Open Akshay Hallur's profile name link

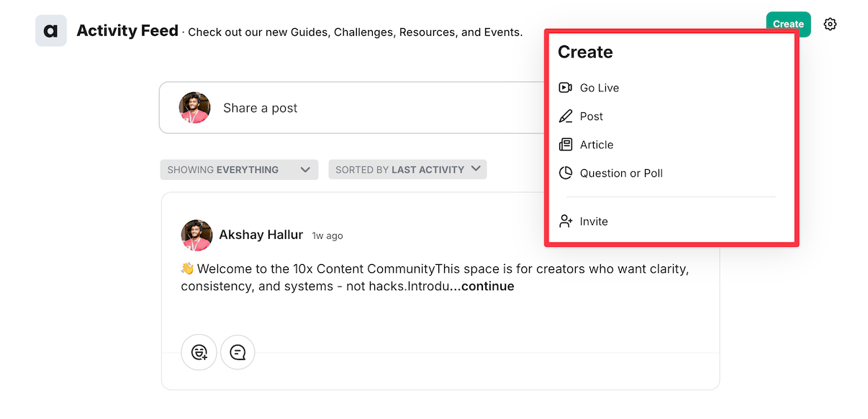pyautogui.click(x=261, y=235)
